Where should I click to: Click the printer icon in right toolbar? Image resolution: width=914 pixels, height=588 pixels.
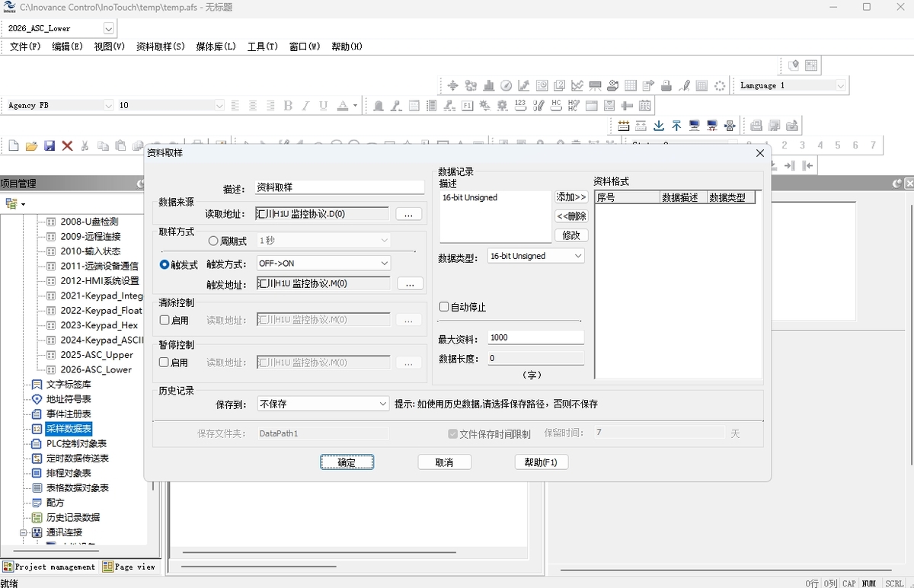click(x=756, y=125)
